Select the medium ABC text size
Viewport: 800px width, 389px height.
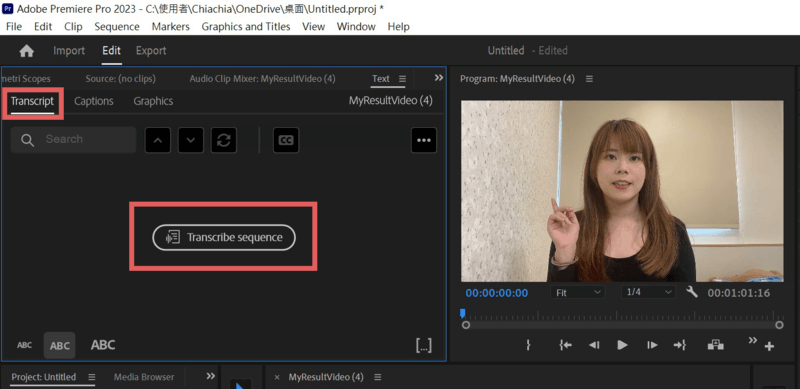coord(60,346)
